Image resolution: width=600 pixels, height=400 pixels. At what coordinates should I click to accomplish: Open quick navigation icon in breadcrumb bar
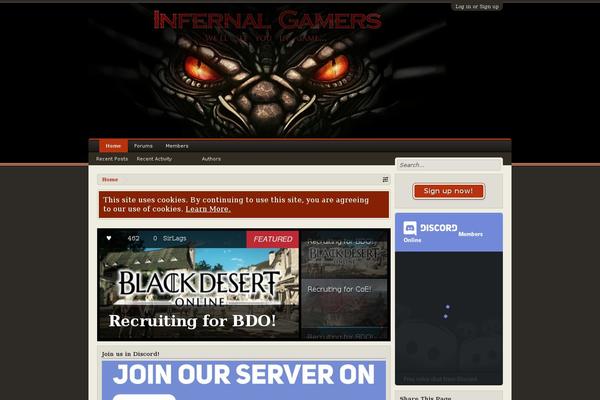coord(385,180)
